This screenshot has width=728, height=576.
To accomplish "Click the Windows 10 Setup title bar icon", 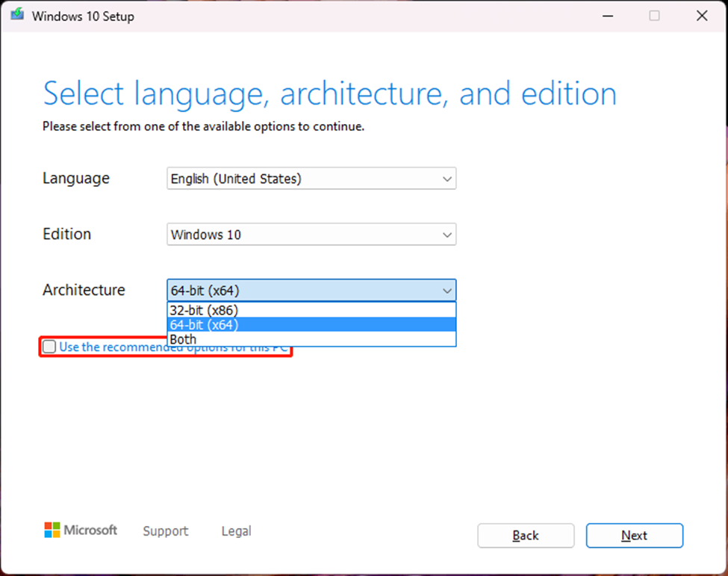I will pyautogui.click(x=17, y=16).
